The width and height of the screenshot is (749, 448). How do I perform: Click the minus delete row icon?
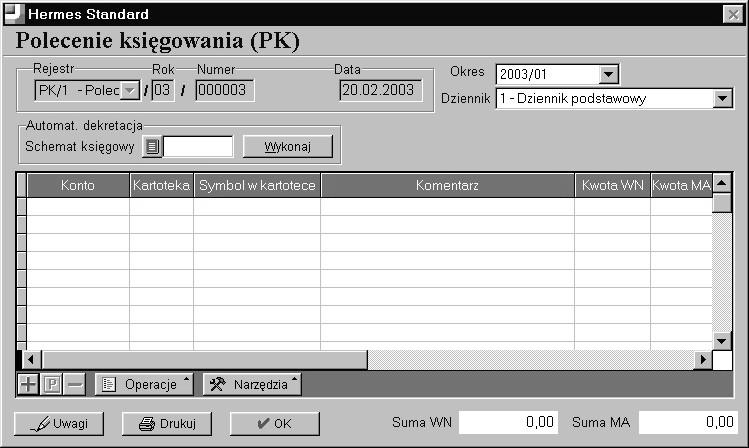pos(75,384)
